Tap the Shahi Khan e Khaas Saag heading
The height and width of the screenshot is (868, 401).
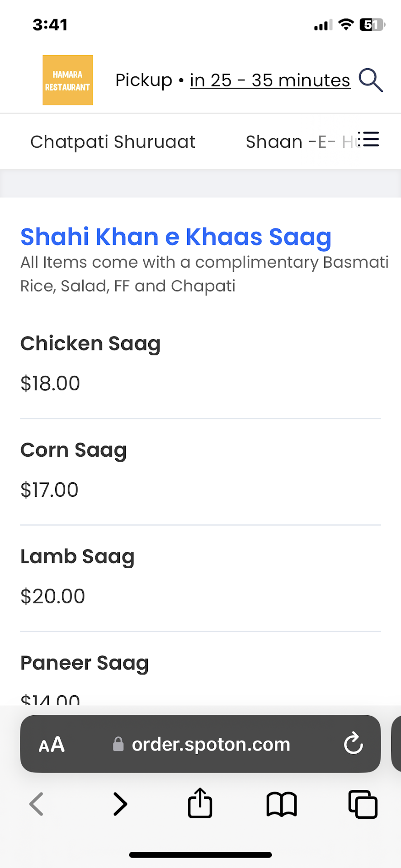pyautogui.click(x=176, y=237)
